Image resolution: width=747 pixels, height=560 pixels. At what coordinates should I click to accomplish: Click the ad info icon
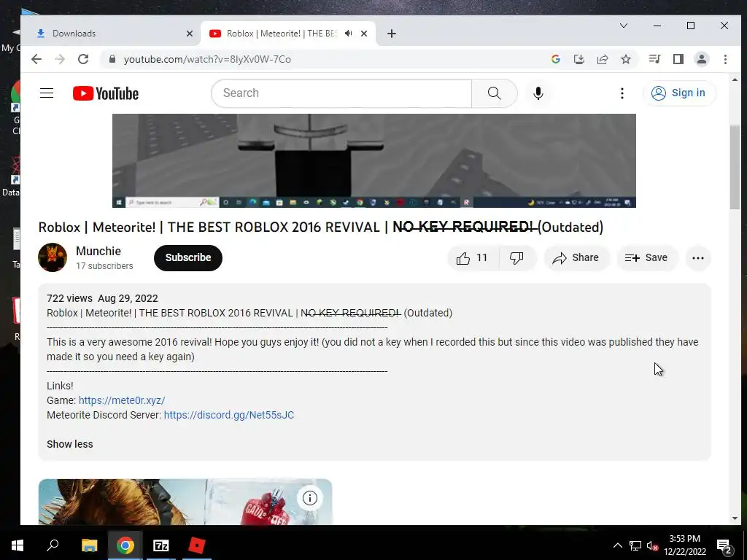coord(309,498)
